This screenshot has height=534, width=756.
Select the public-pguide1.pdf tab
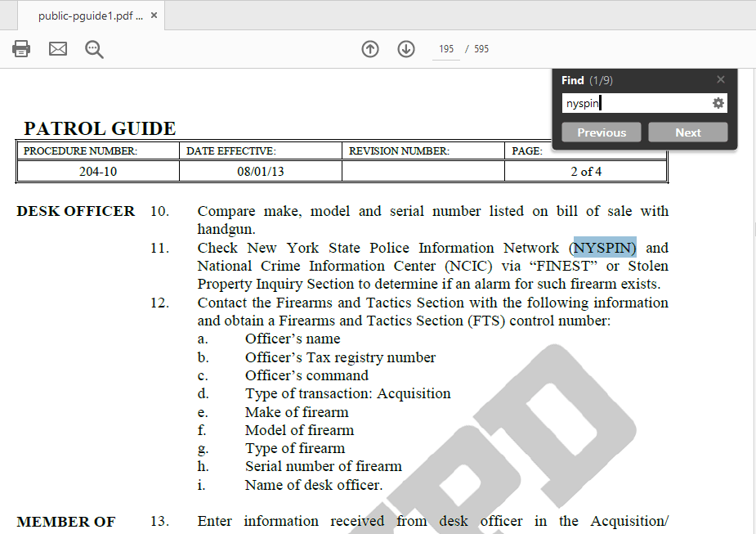(x=90, y=16)
